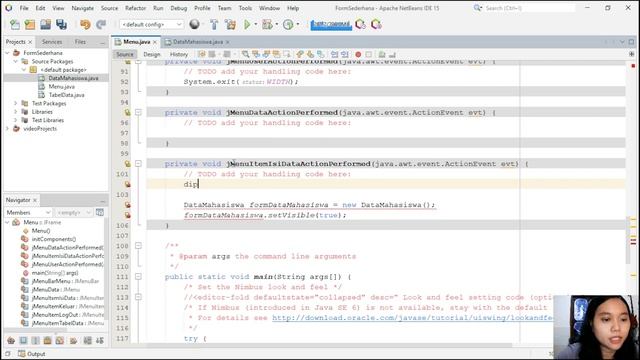Toggle Sort by Name in Navigator

pos(88,340)
